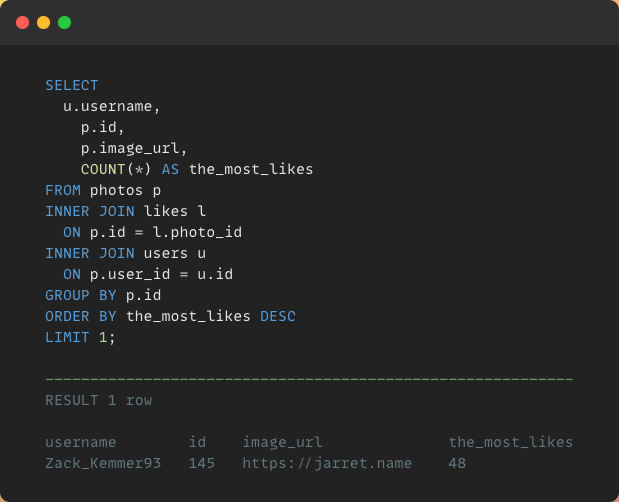Click the https://jarret.name URL value
619x502 pixels.
tap(327, 463)
